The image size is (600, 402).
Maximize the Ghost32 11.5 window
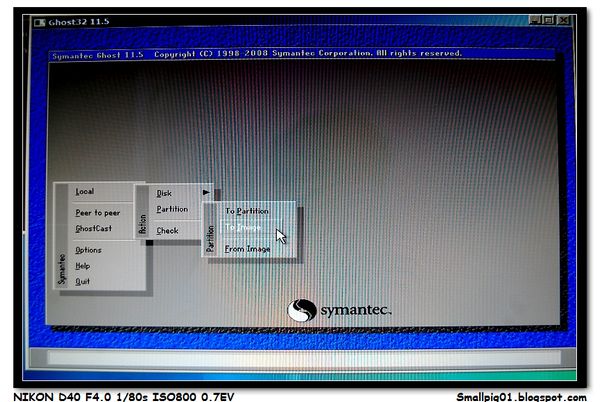coord(549,20)
